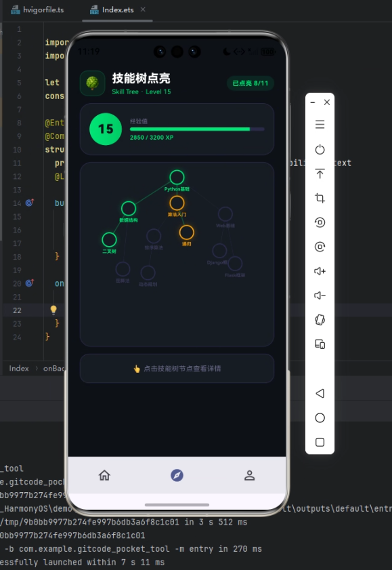Tap the green level 15 circle
Screen dimensions: 392x570
pos(106,129)
